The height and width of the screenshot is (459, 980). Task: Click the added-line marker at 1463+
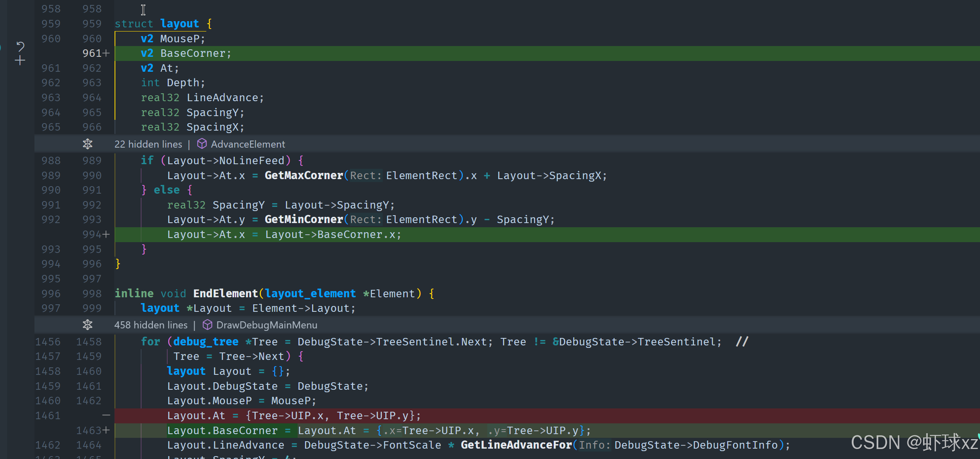pos(106,430)
